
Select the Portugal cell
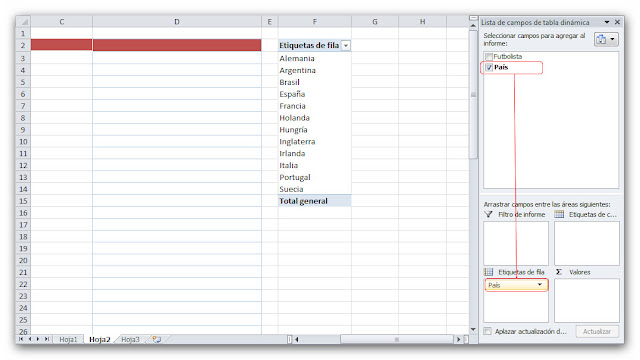tap(315, 177)
